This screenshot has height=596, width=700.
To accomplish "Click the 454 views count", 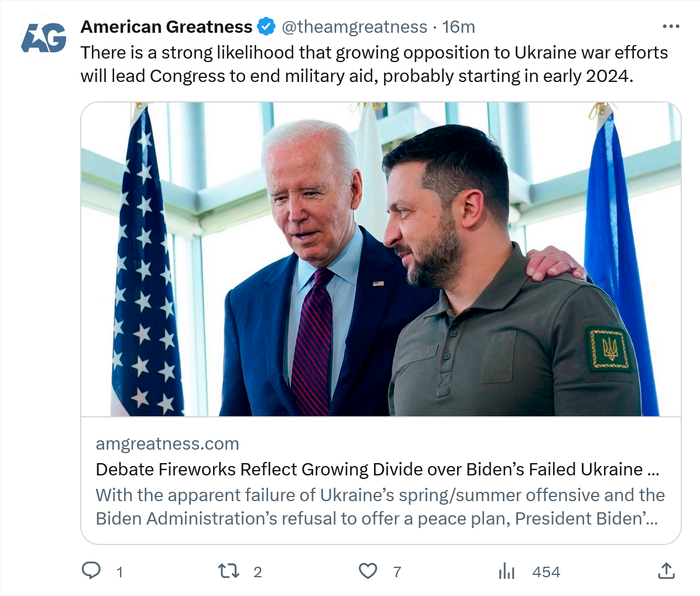I will (546, 572).
